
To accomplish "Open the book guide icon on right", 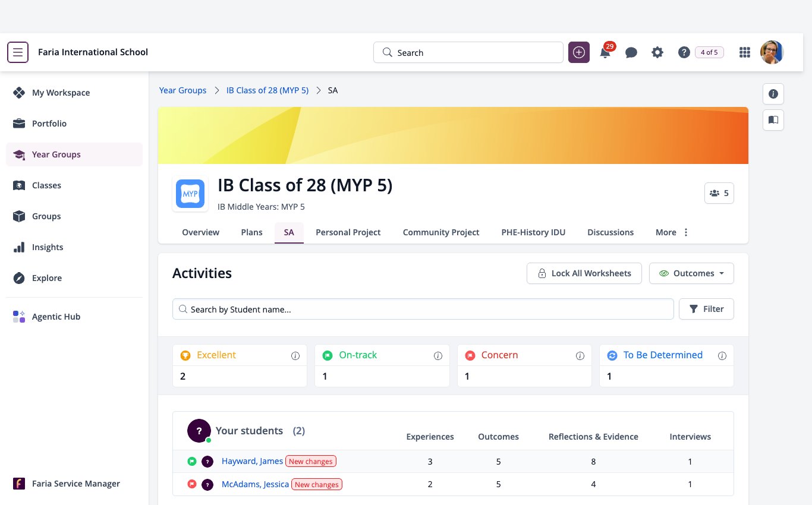I will (x=773, y=120).
